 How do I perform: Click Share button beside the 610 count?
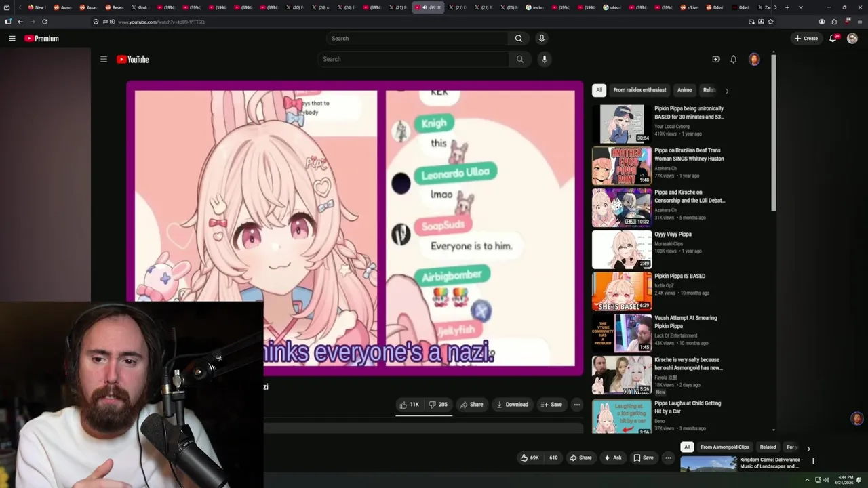coord(580,457)
